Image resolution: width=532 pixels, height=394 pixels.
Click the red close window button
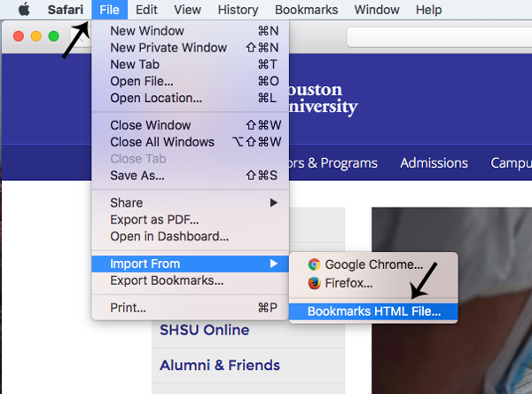pos(19,36)
